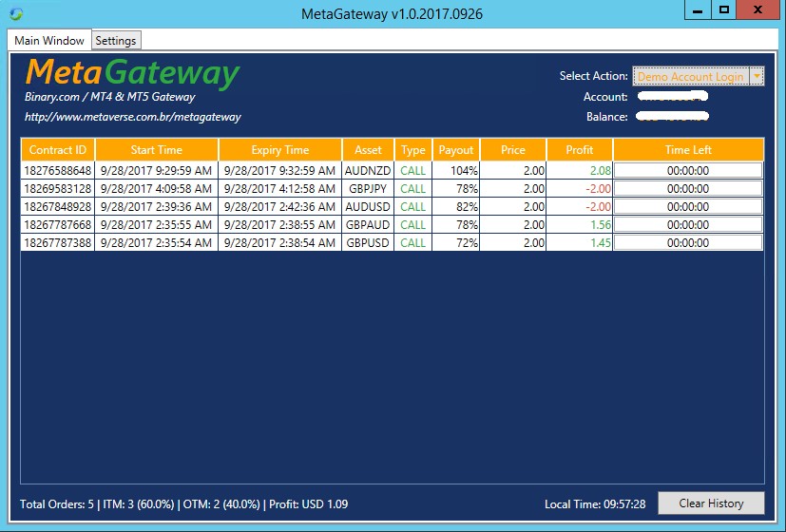Click the GBPUSD row's time left bar
Image resolution: width=786 pixels, height=532 pixels.
688,243
